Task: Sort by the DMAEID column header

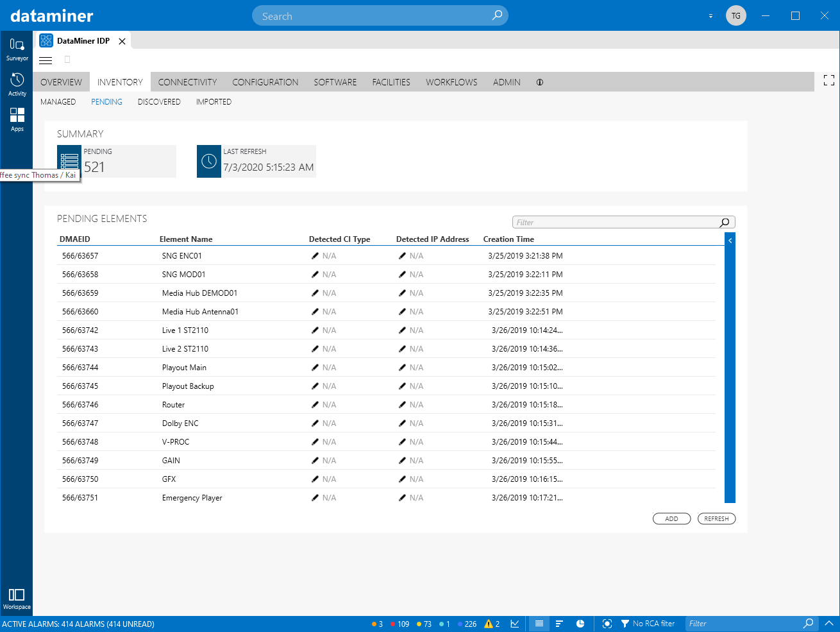Action: (x=75, y=239)
